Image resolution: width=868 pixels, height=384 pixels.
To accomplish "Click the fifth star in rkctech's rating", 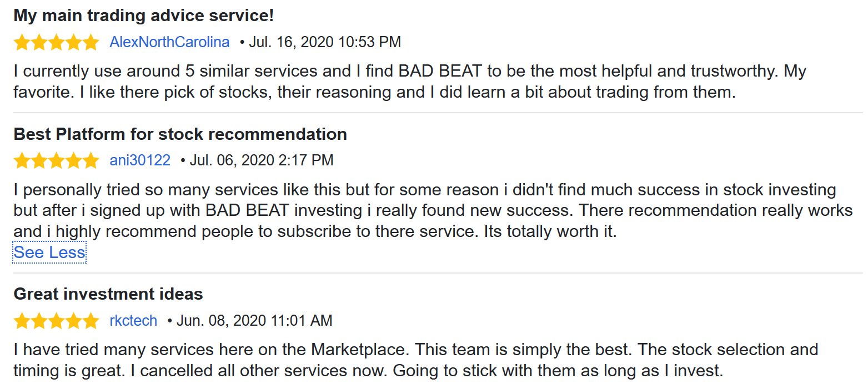I will 91,321.
